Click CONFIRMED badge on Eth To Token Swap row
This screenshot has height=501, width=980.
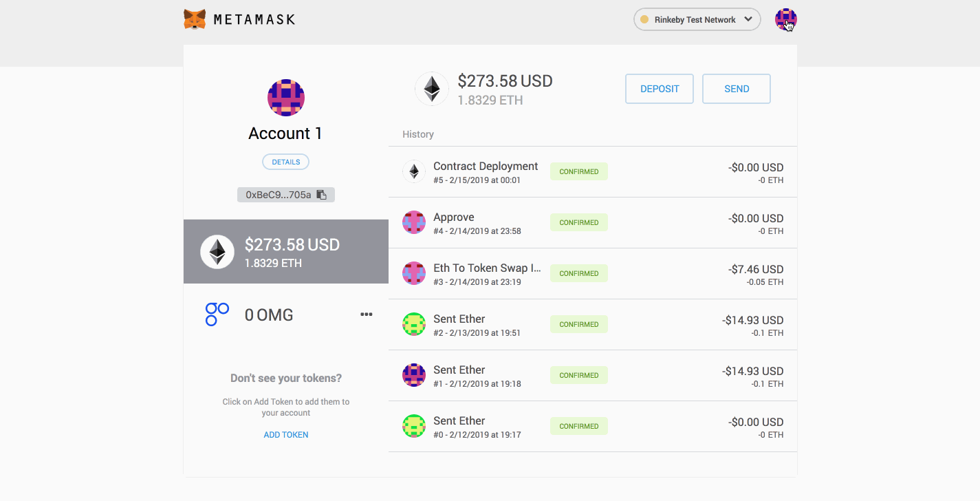tap(579, 273)
